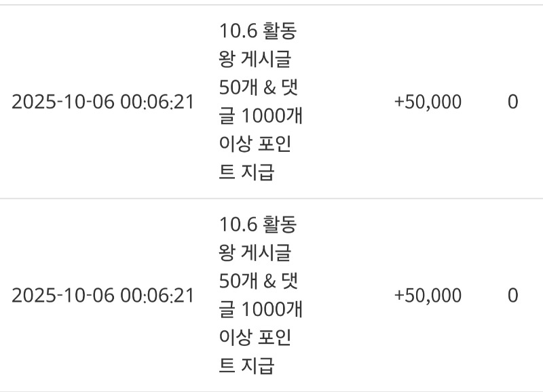Click '10.6 활동' text in the top row
The height and width of the screenshot is (392, 543).
coord(257,31)
